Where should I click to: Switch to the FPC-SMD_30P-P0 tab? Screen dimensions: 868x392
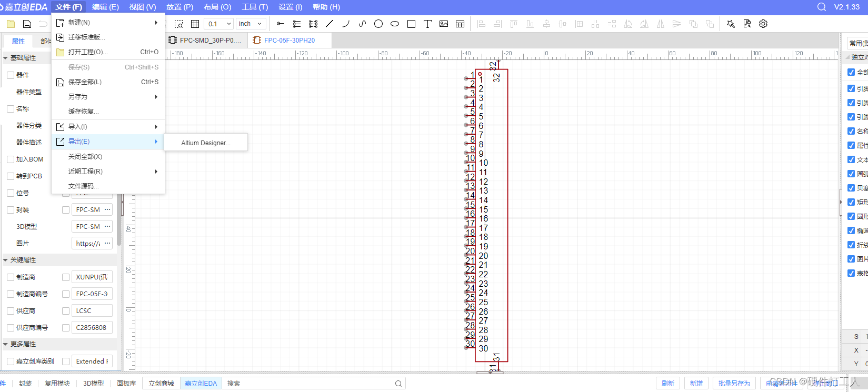point(205,40)
